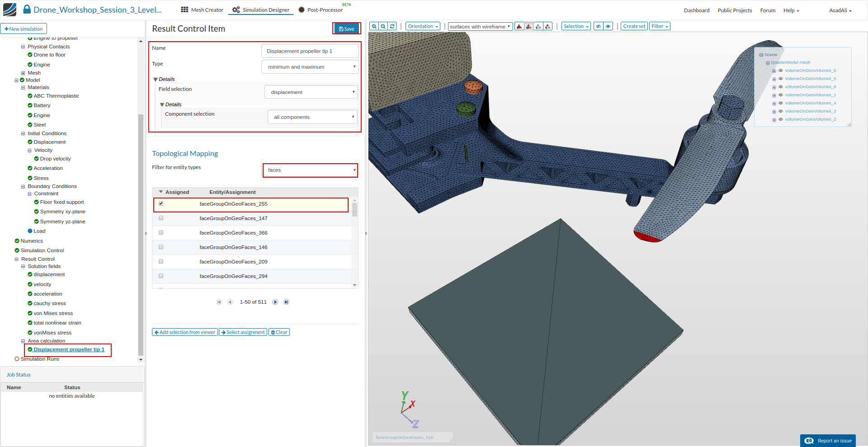Save the result control item

(x=347, y=29)
